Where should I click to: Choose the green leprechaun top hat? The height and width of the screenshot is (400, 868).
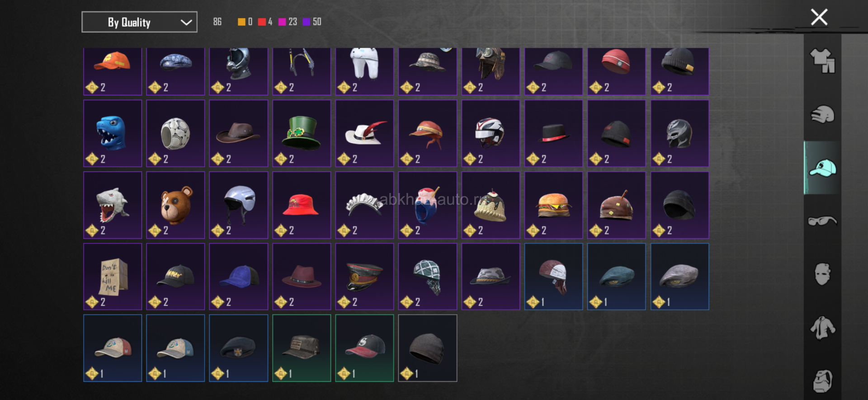coord(302,133)
